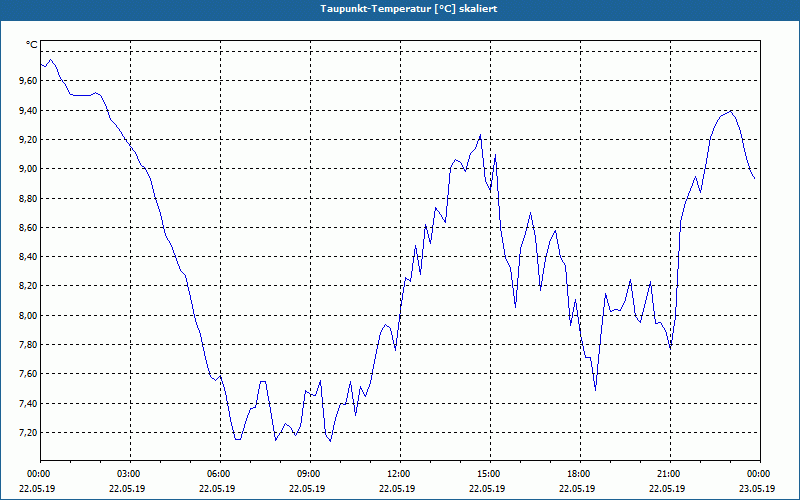Click the 15:00 time label

point(490,474)
